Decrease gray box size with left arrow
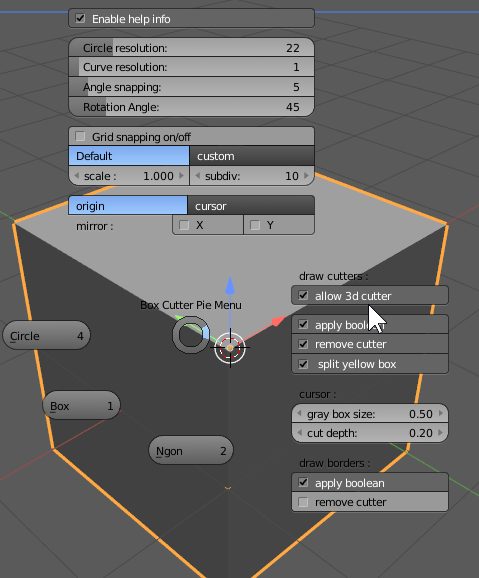The image size is (479, 578). click(299, 414)
